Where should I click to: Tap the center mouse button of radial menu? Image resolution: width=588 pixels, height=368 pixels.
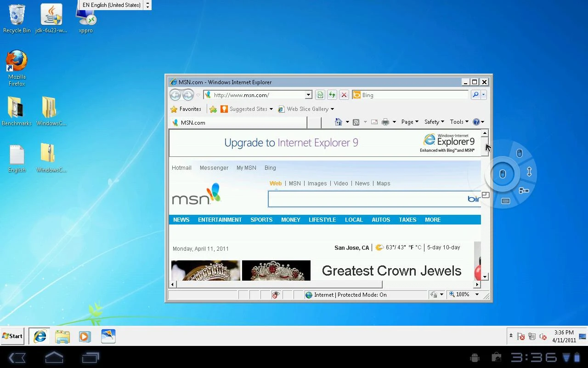pos(502,174)
